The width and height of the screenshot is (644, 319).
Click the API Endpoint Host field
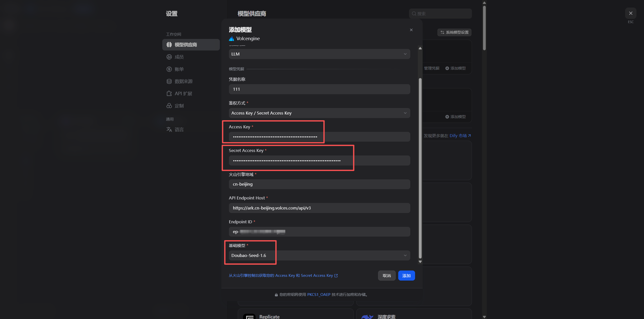click(319, 208)
